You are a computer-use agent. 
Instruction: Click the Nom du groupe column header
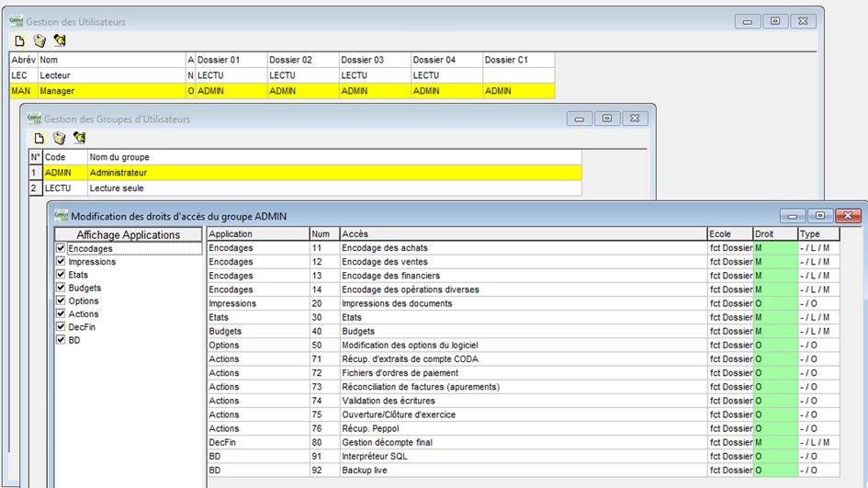tap(334, 157)
